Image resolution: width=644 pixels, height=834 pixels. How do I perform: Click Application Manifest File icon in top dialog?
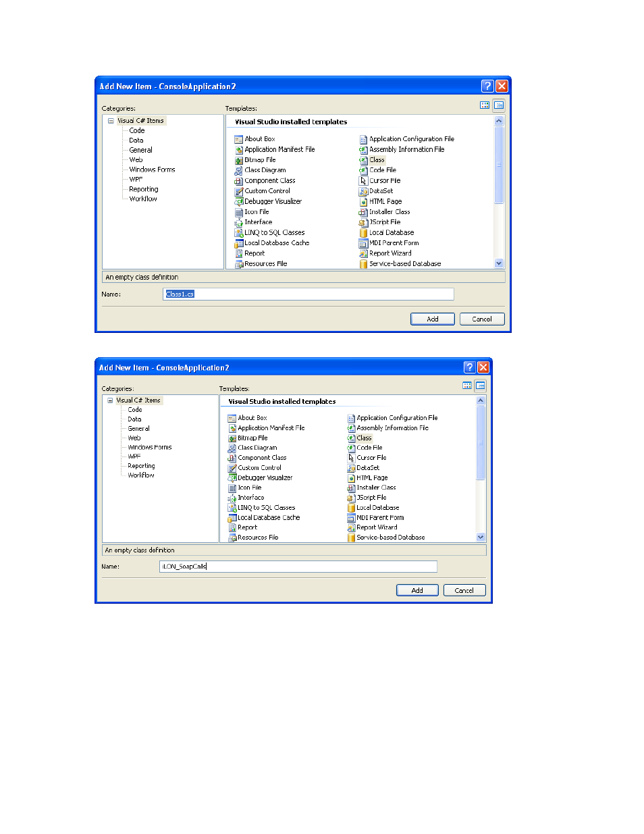pos(238,150)
